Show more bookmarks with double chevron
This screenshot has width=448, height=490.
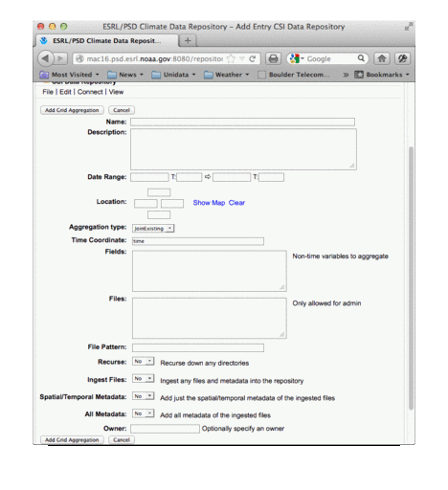pyautogui.click(x=346, y=75)
